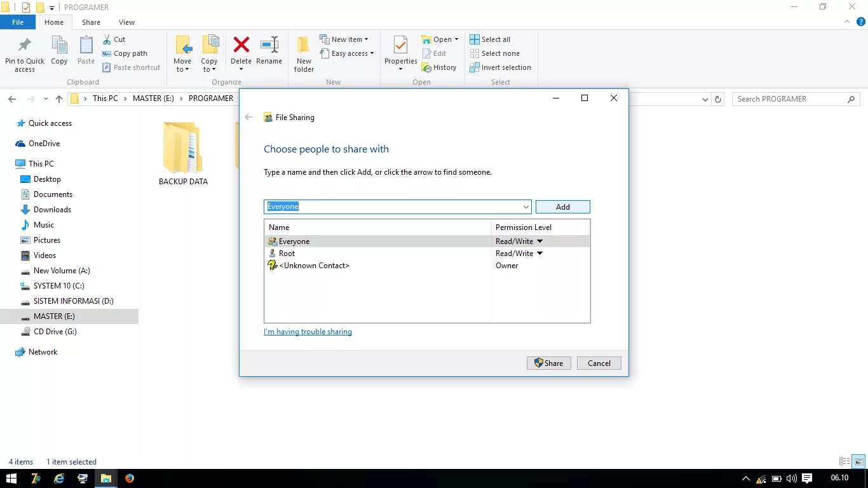Screen dimensions: 868x488
Task: Go back in Explorer navigation
Action: pyautogui.click(x=12, y=98)
